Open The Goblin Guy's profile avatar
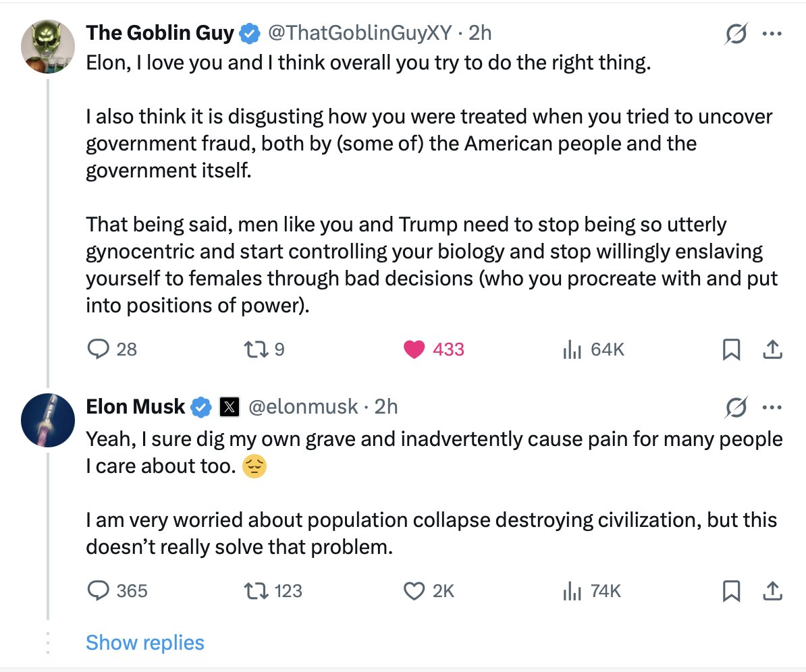Screen dimensions: 806x672 coord(48,47)
